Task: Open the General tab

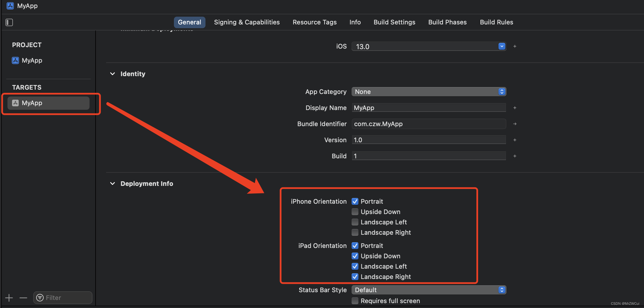Action: tap(189, 22)
